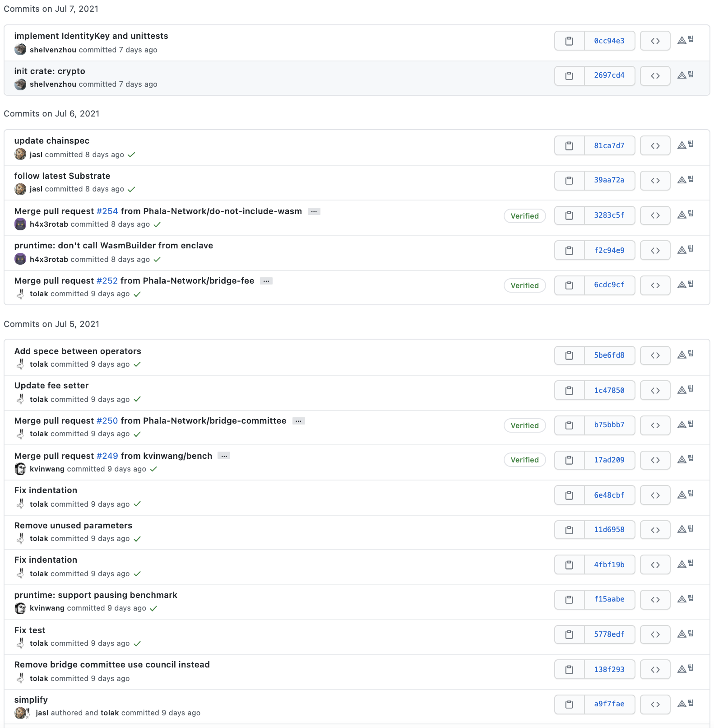Screen dimensions: 714x728
Task: Browse repository at commit 17ad209
Action: [x=655, y=460]
